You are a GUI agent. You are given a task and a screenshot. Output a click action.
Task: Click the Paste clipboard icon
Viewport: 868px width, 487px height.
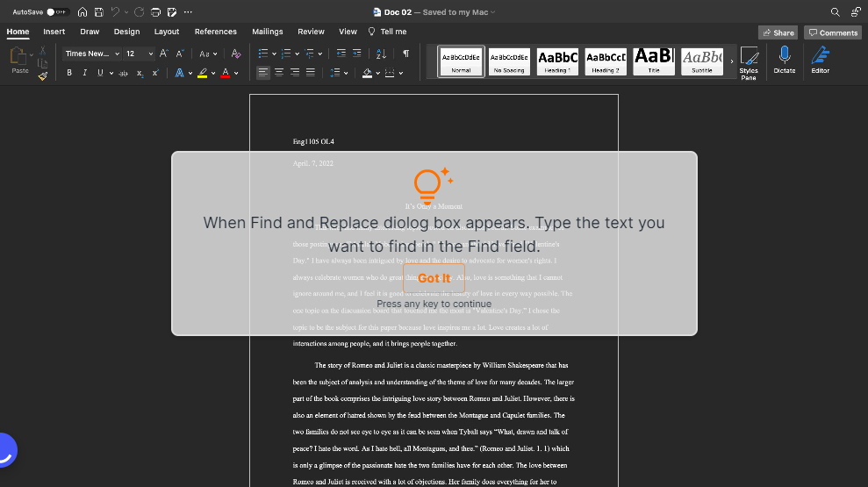click(18, 56)
